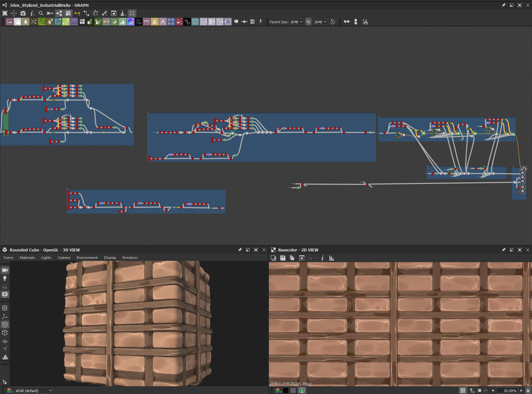Toggle tiling grid in the 2D view

[x=463, y=391]
